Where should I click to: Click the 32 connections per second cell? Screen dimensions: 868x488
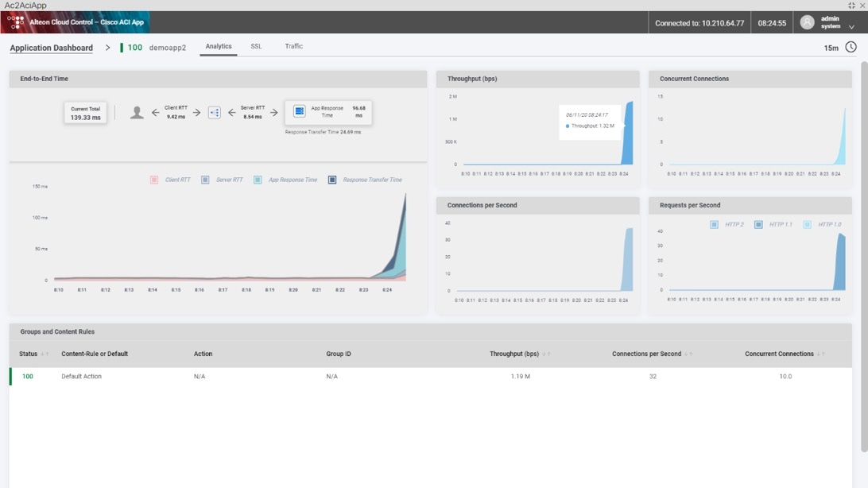tap(653, 376)
